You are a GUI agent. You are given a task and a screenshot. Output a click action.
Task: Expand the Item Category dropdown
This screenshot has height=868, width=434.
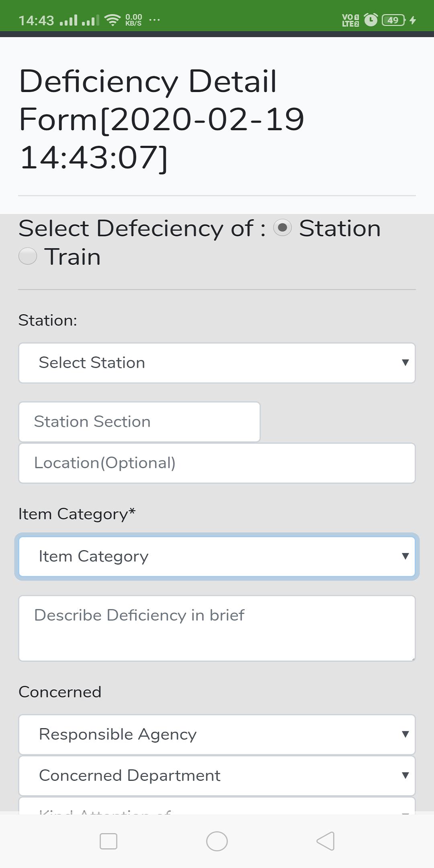tap(217, 557)
